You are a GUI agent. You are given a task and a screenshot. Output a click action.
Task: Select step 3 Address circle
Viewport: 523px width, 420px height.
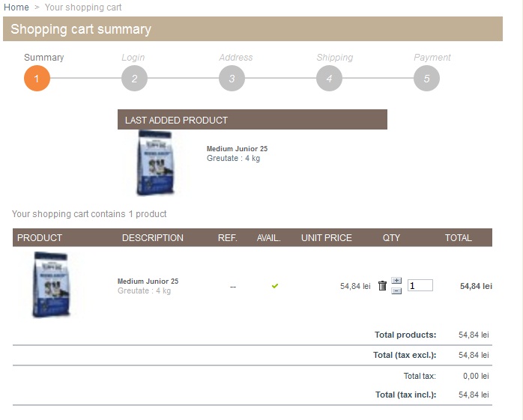point(232,78)
